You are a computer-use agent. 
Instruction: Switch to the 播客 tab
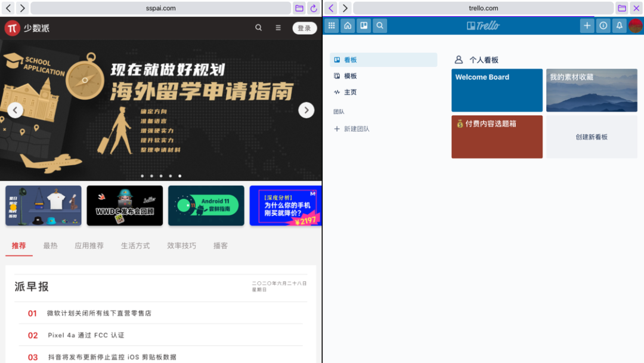click(x=221, y=246)
